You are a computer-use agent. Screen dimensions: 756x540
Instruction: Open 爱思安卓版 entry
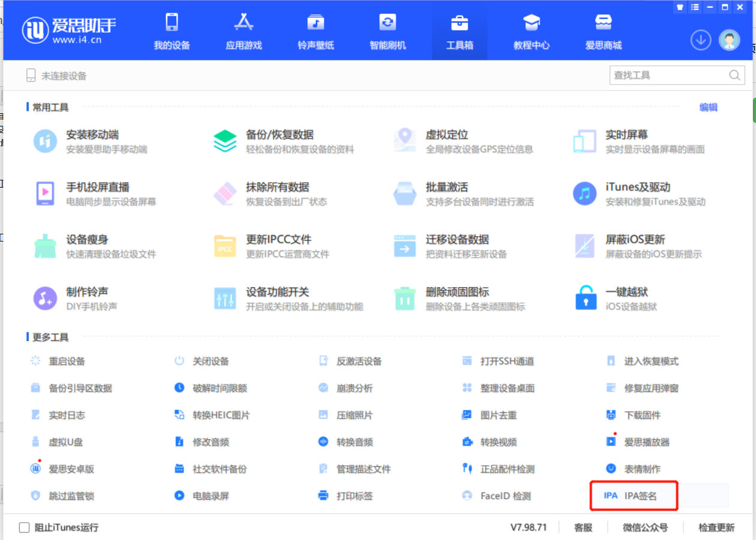click(62, 469)
